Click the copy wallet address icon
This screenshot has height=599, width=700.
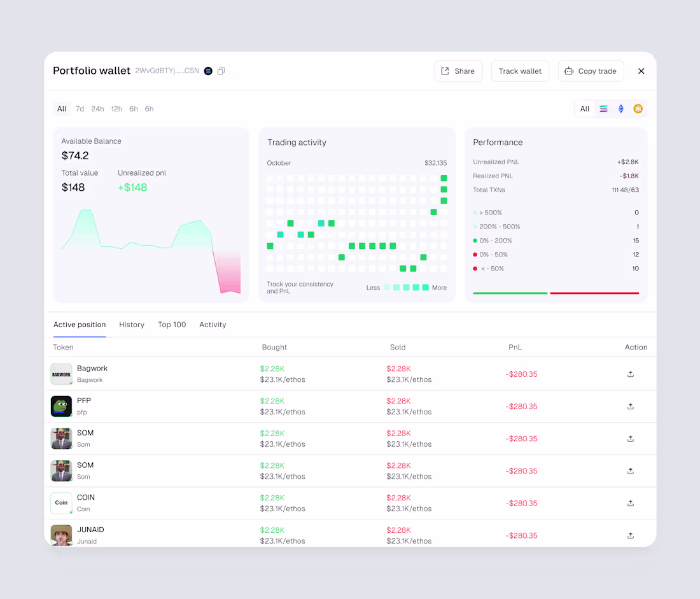click(x=221, y=71)
